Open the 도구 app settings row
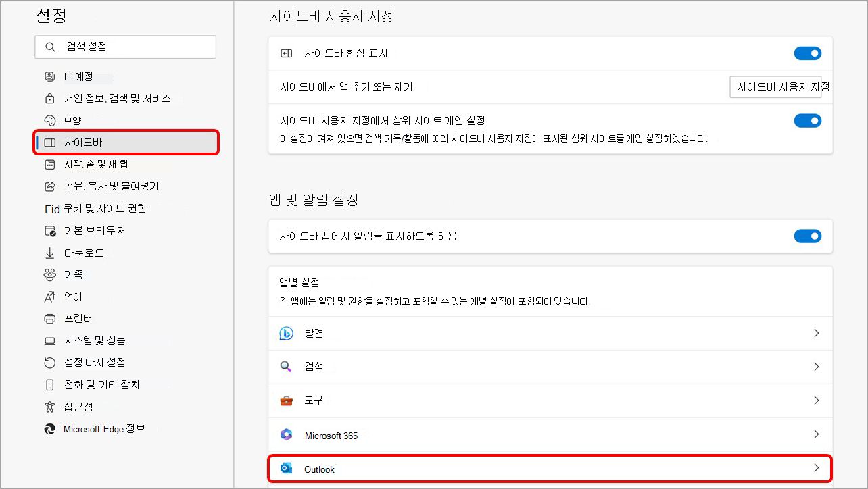This screenshot has width=868, height=489. 550,401
